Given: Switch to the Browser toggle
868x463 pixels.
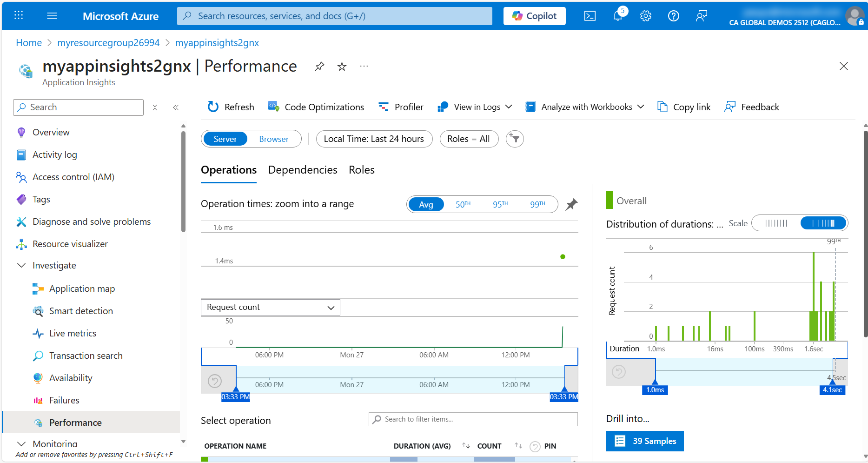Looking at the screenshot, I should click(x=274, y=139).
